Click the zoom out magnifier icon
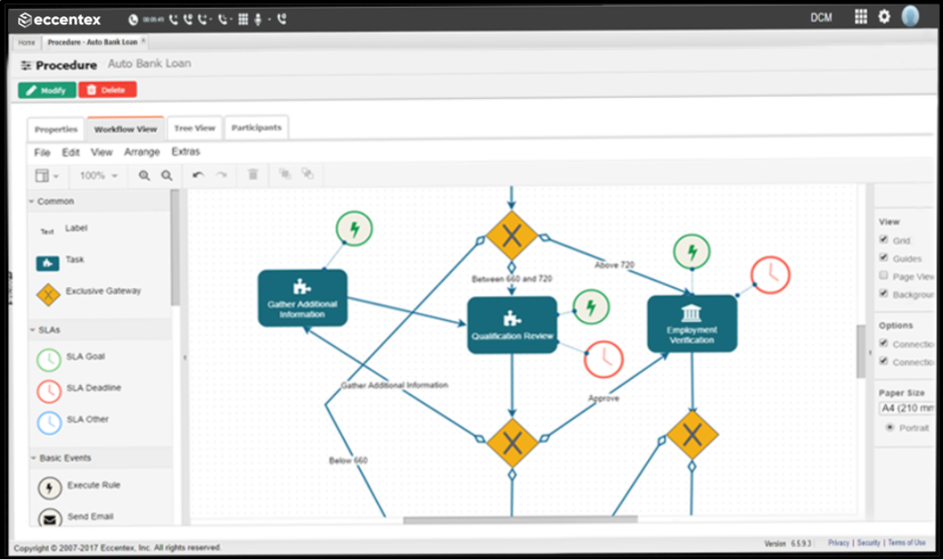Viewport: 944px width, 560px height. pyautogui.click(x=167, y=176)
